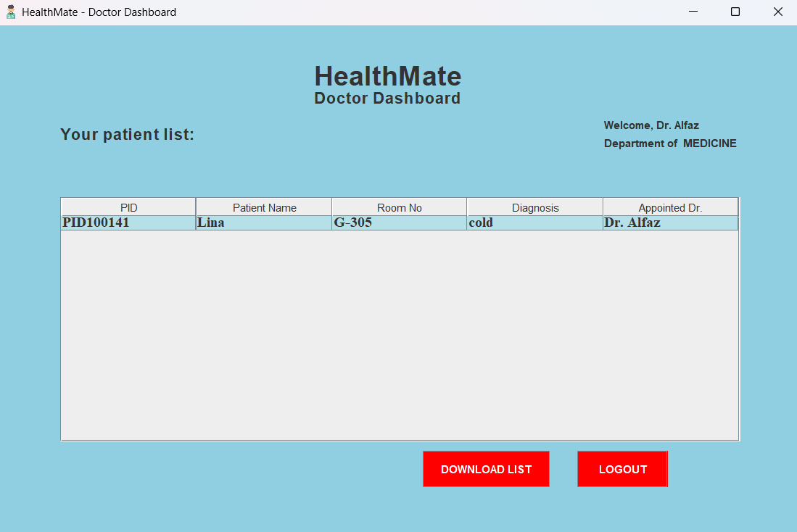Log out using the LOGOUT button
Image resolution: width=797 pixels, height=532 pixels.
click(x=622, y=469)
